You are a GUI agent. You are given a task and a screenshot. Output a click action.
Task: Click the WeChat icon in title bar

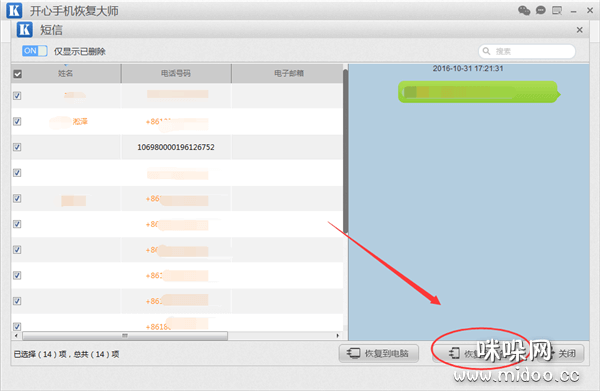click(x=524, y=10)
